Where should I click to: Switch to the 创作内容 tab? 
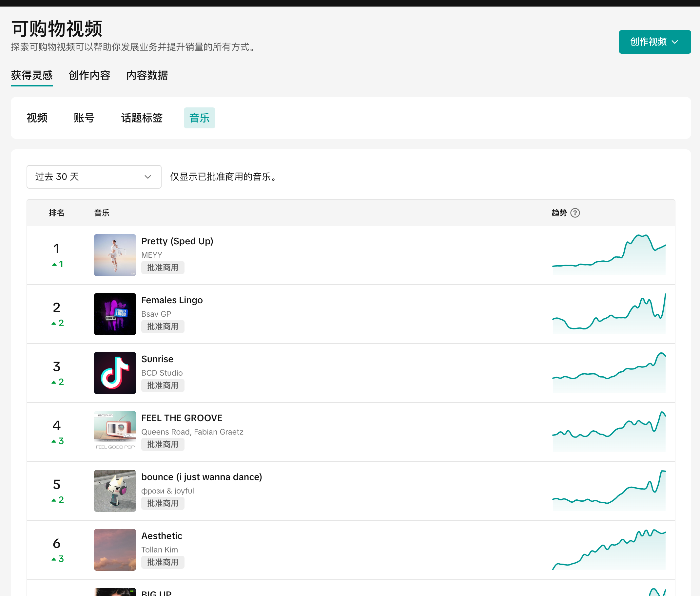[89, 75]
